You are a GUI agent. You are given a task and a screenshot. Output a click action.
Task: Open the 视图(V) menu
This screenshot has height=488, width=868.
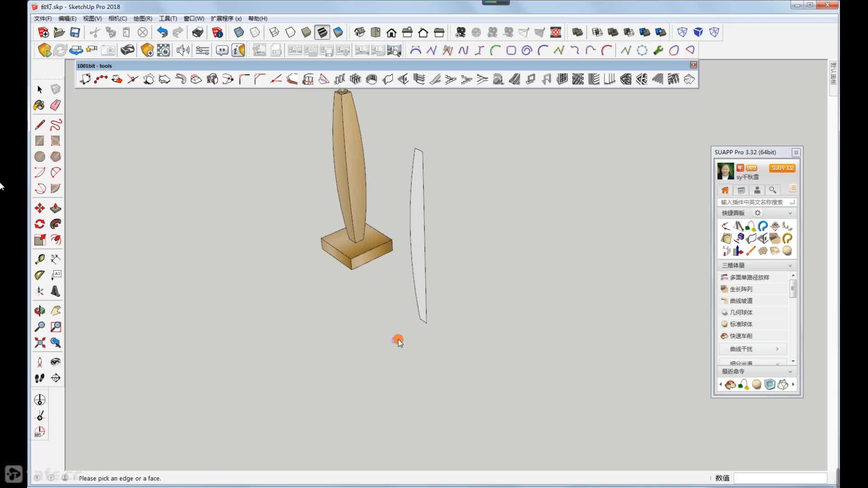click(x=92, y=19)
